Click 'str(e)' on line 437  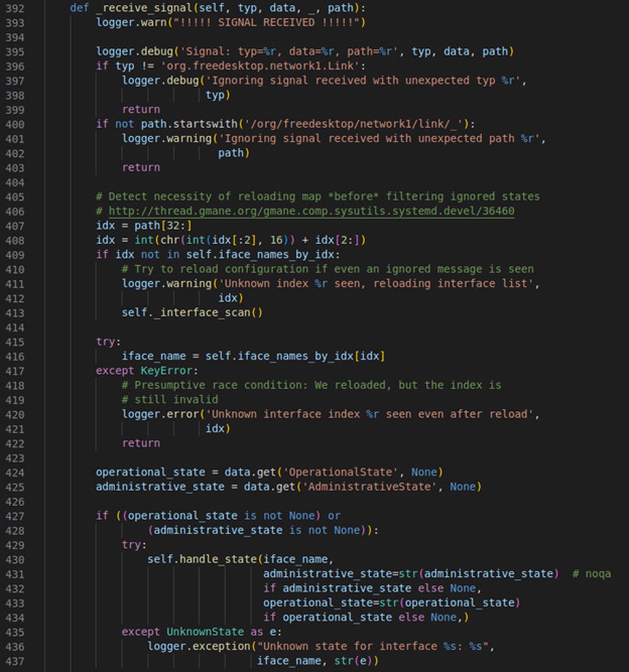point(353,661)
